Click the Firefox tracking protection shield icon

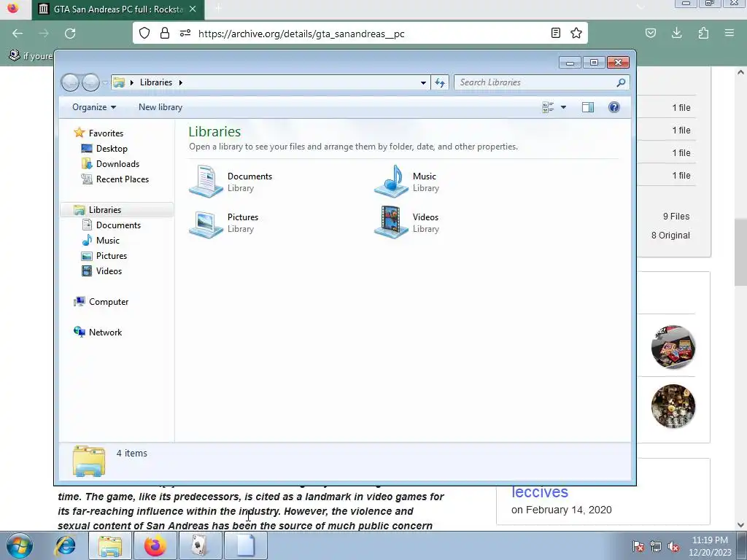click(144, 33)
